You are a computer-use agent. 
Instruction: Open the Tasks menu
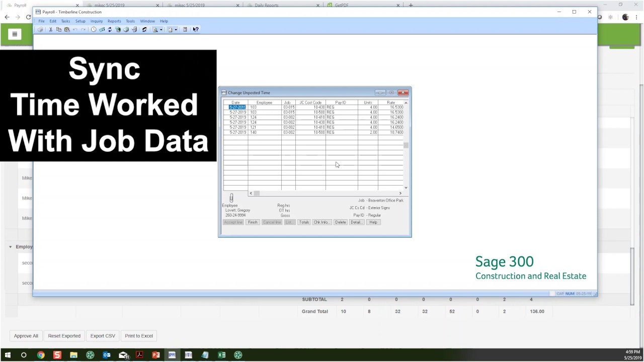point(65,21)
